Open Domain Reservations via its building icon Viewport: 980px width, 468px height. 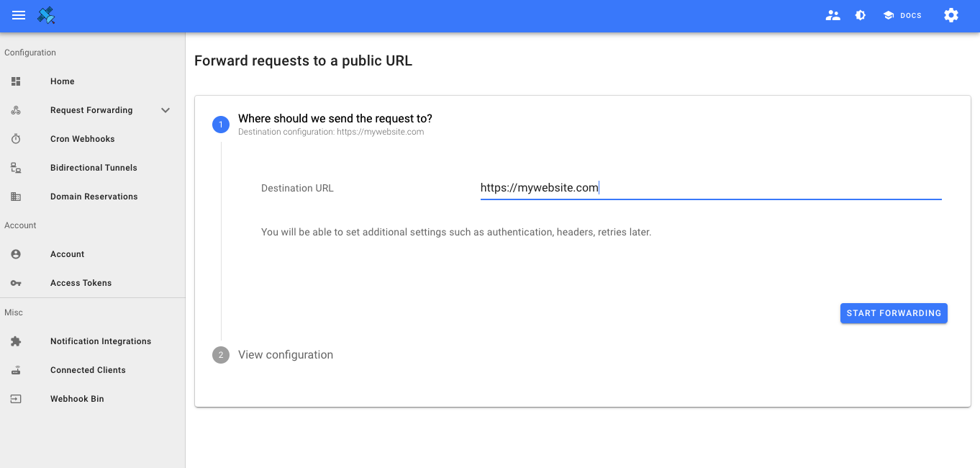pyautogui.click(x=16, y=196)
